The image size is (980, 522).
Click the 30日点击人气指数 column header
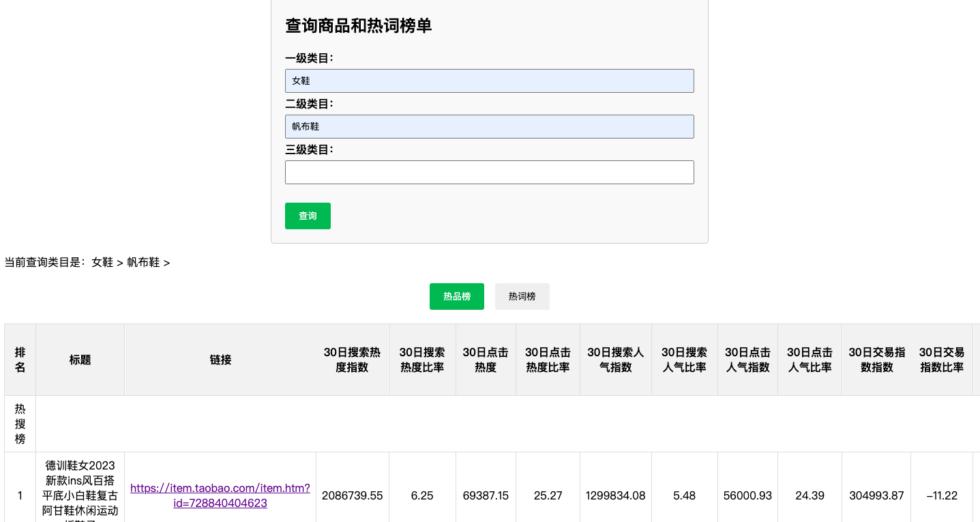[747, 360]
